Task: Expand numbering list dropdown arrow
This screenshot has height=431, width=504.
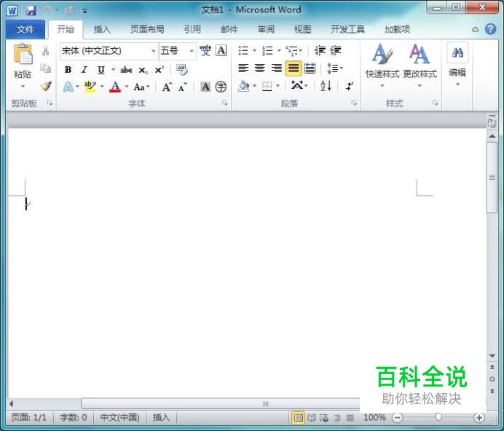Action: (x=279, y=50)
